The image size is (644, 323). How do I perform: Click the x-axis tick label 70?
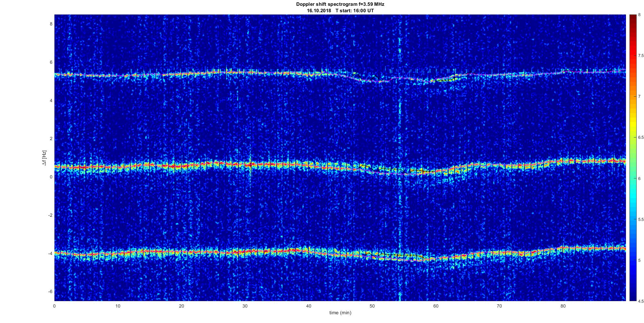pyautogui.click(x=499, y=306)
